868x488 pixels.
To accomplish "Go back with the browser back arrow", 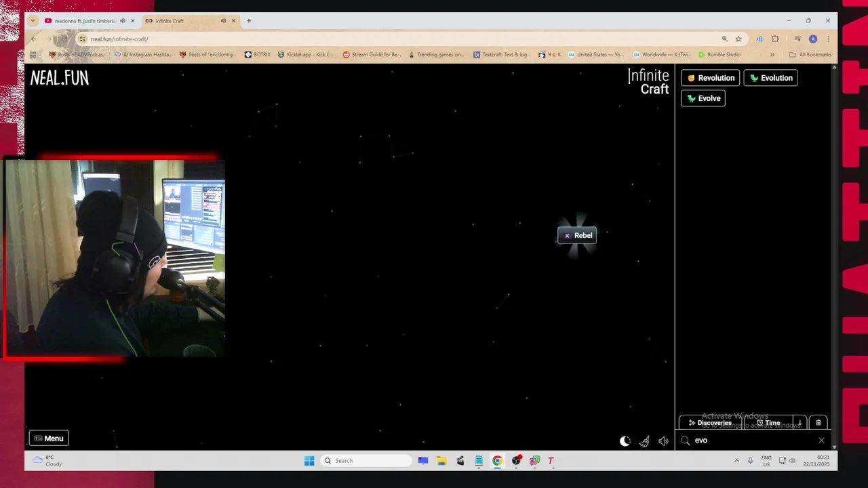I will pyautogui.click(x=33, y=39).
